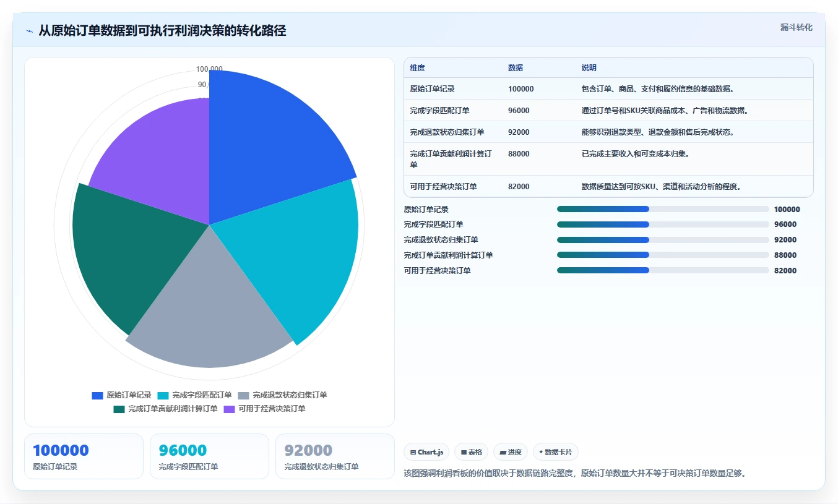
Task: Click the description starting 通过订单号和SKU
Action: [x=665, y=111]
